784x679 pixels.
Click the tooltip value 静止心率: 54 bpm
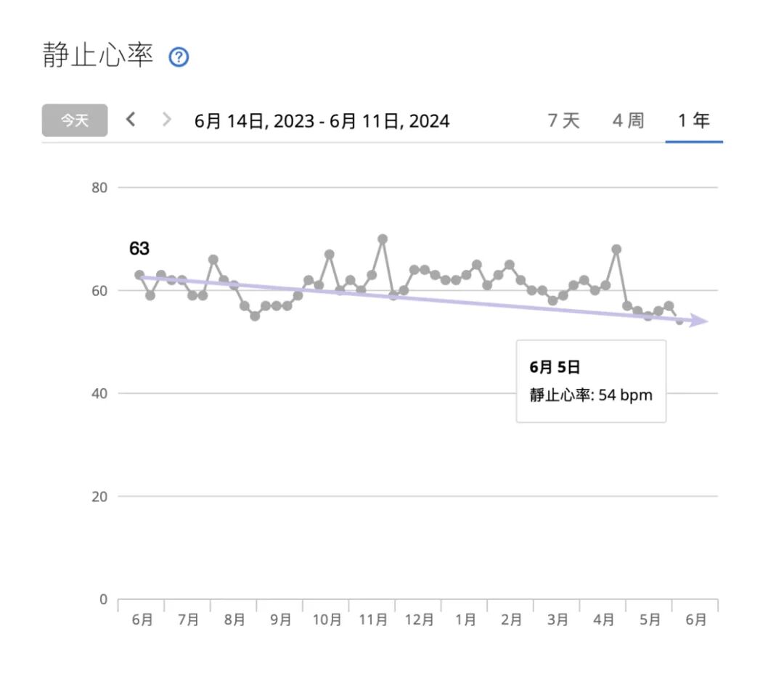(591, 395)
